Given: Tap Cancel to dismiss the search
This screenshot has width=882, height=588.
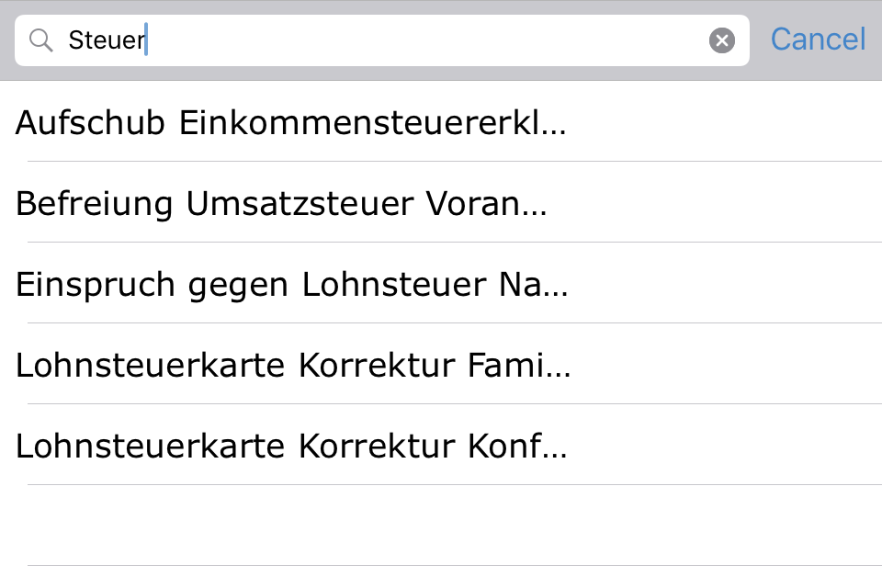Looking at the screenshot, I should (x=818, y=40).
